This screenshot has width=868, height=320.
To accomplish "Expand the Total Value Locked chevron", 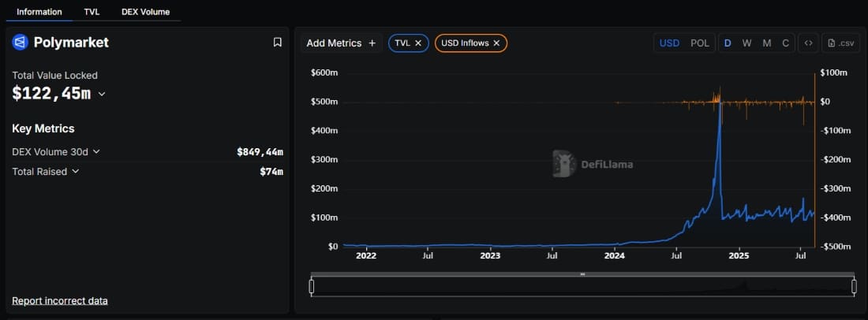I will pyautogui.click(x=102, y=95).
